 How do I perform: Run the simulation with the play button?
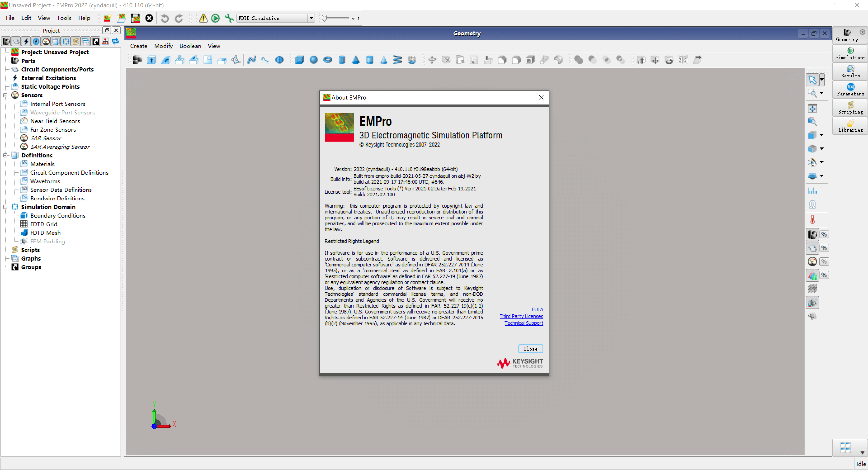(215, 18)
